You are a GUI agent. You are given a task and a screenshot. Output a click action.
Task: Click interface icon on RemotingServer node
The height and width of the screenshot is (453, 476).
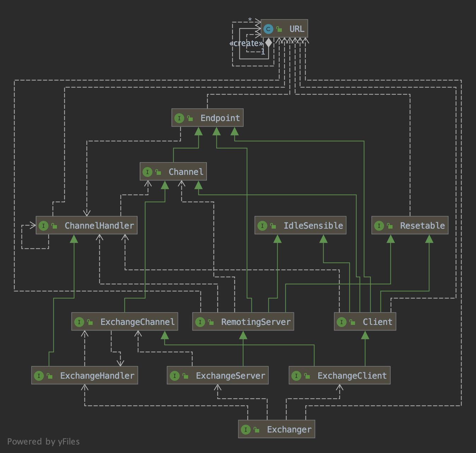tap(200, 322)
